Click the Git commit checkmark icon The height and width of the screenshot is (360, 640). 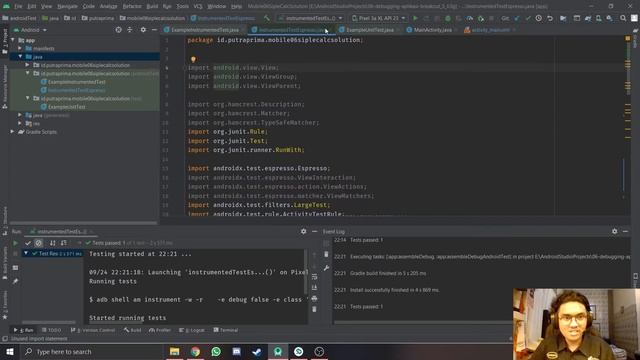(x=528, y=18)
